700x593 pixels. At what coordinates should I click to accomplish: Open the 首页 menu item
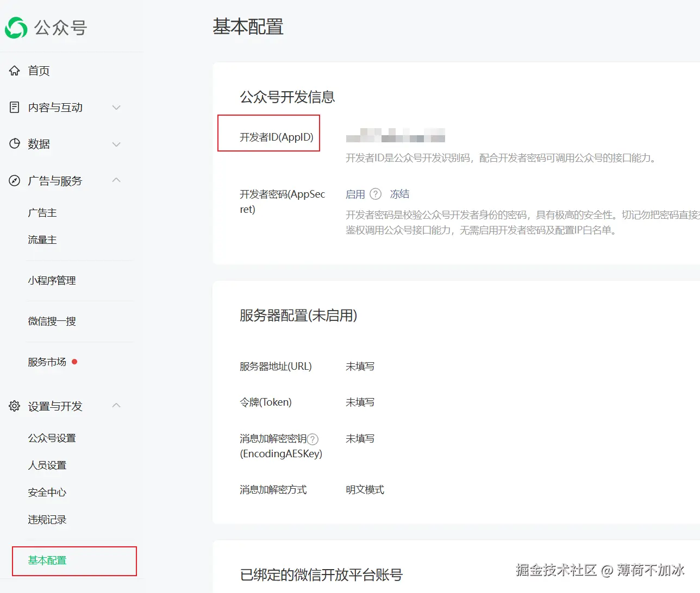[39, 71]
